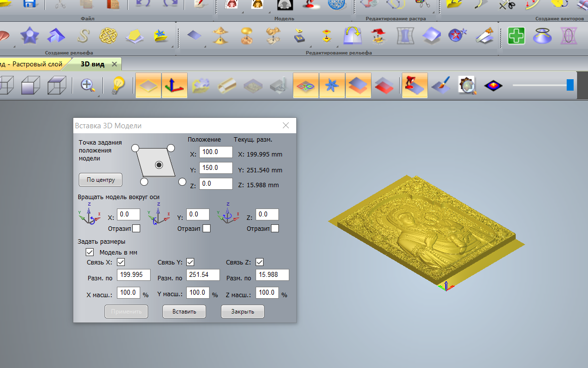The width and height of the screenshot is (588, 368).
Task: Click the rainbow colour shading diamond icon
Action: [493, 86]
